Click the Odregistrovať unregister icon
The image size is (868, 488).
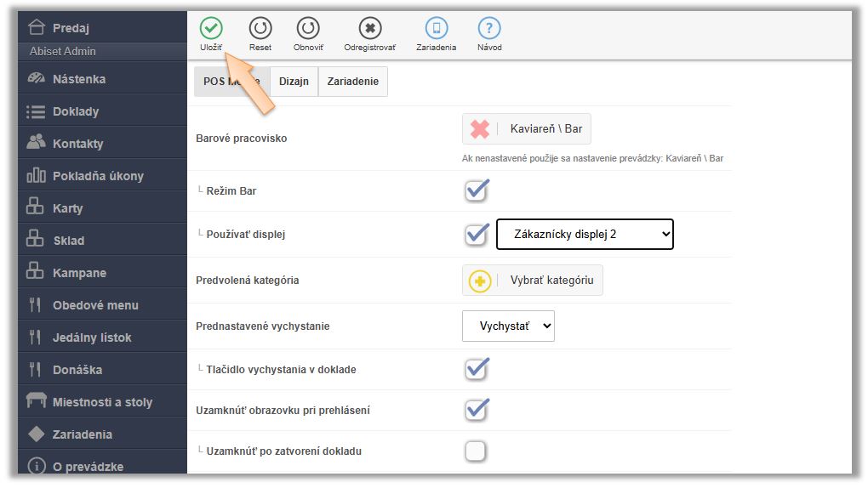point(369,28)
